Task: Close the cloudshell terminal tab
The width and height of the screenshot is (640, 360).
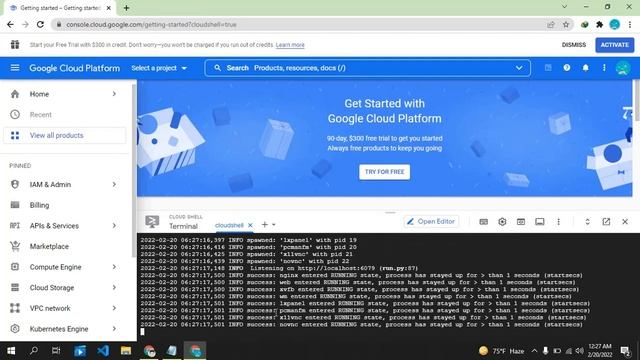Action: tap(250, 225)
